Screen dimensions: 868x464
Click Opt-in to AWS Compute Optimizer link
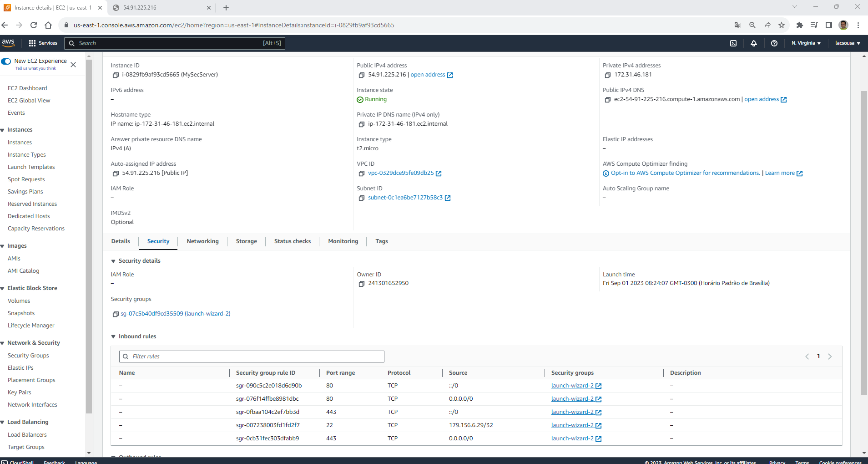click(685, 173)
